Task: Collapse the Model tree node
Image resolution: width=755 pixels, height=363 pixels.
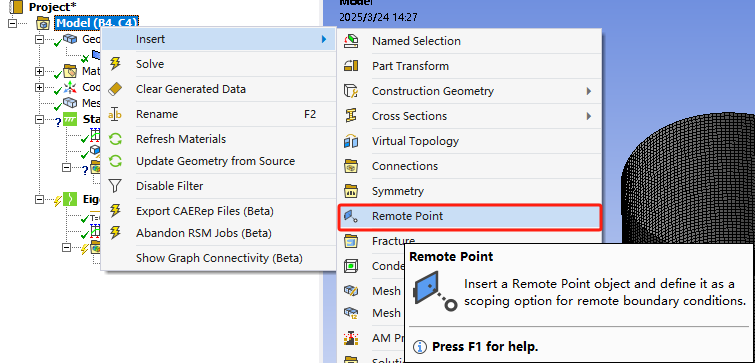Action: [12, 23]
